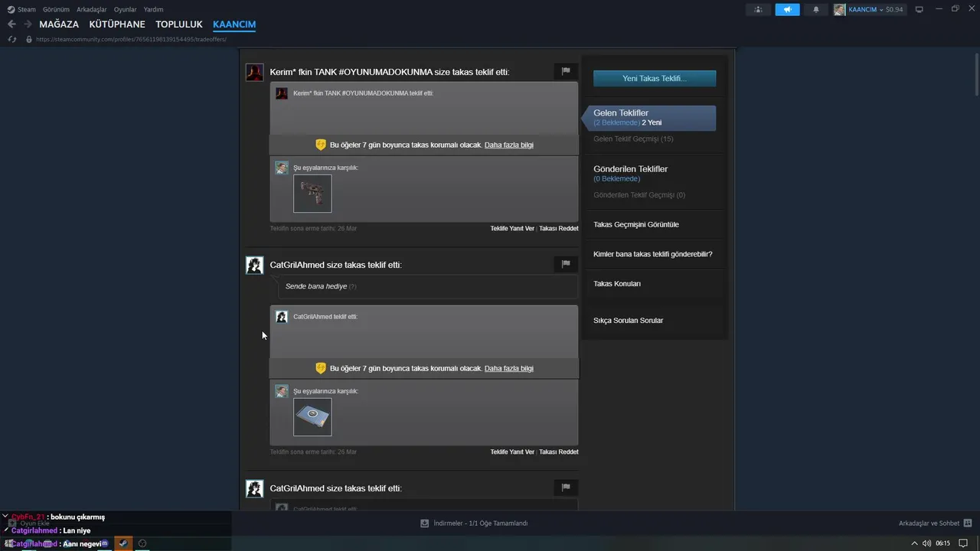Report first CatGrilAhmed offer with flag icon
The image size is (980, 551).
[x=566, y=264]
